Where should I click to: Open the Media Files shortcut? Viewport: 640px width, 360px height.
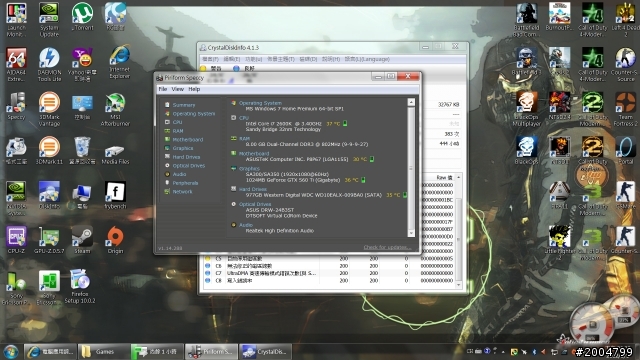click(x=115, y=153)
